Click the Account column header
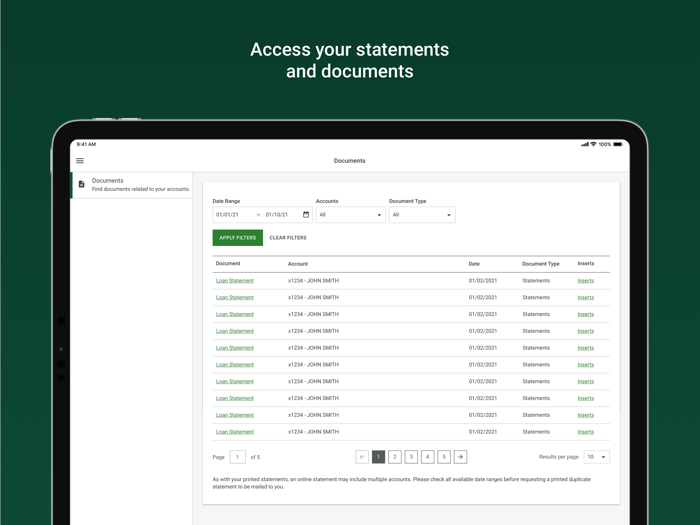700x525 pixels. click(x=298, y=264)
